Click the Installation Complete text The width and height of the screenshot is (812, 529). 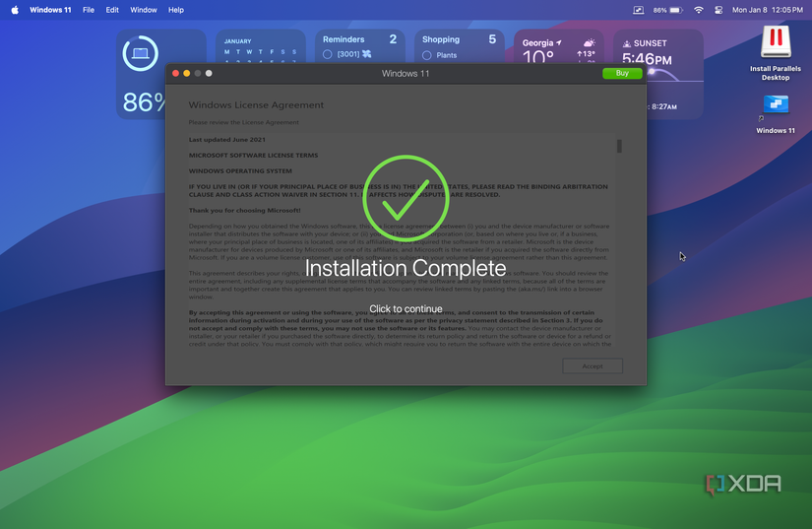pos(406,268)
